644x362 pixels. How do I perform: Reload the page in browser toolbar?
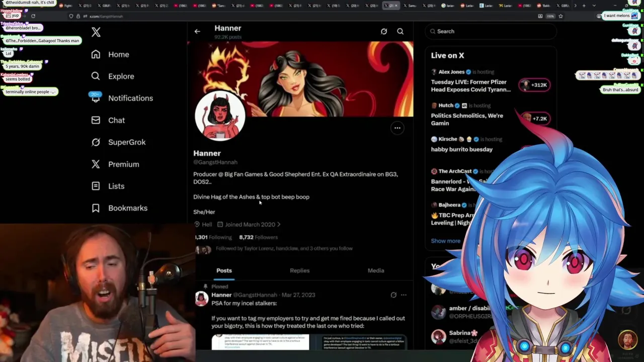point(33,16)
